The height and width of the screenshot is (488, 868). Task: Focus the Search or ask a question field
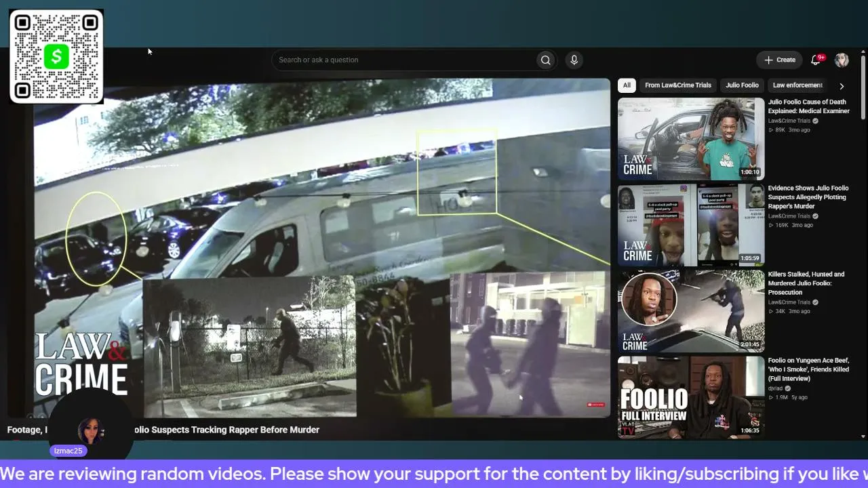point(404,60)
